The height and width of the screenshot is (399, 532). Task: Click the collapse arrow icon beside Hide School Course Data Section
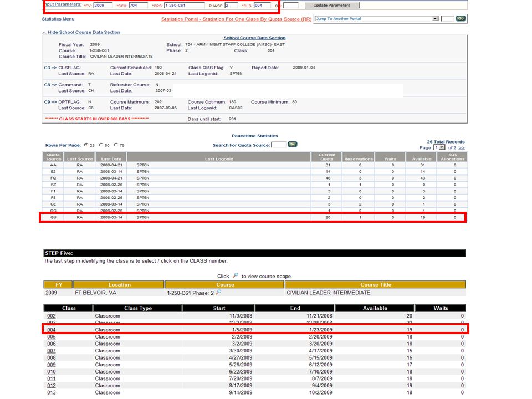pos(44,33)
